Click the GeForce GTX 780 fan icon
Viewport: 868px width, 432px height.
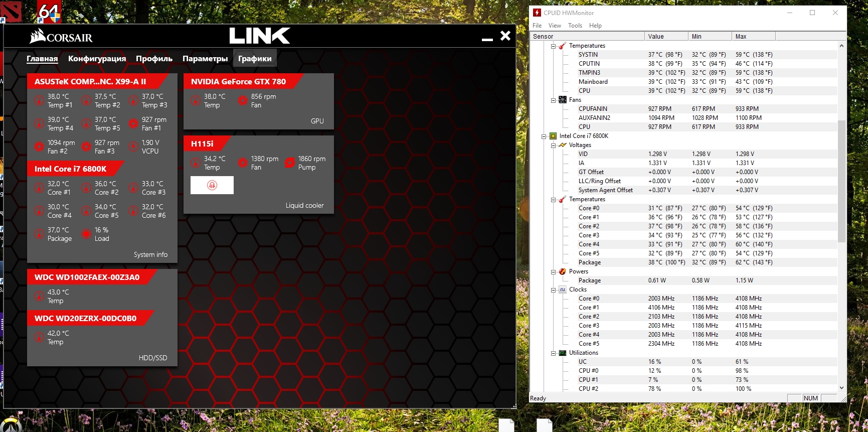[243, 100]
